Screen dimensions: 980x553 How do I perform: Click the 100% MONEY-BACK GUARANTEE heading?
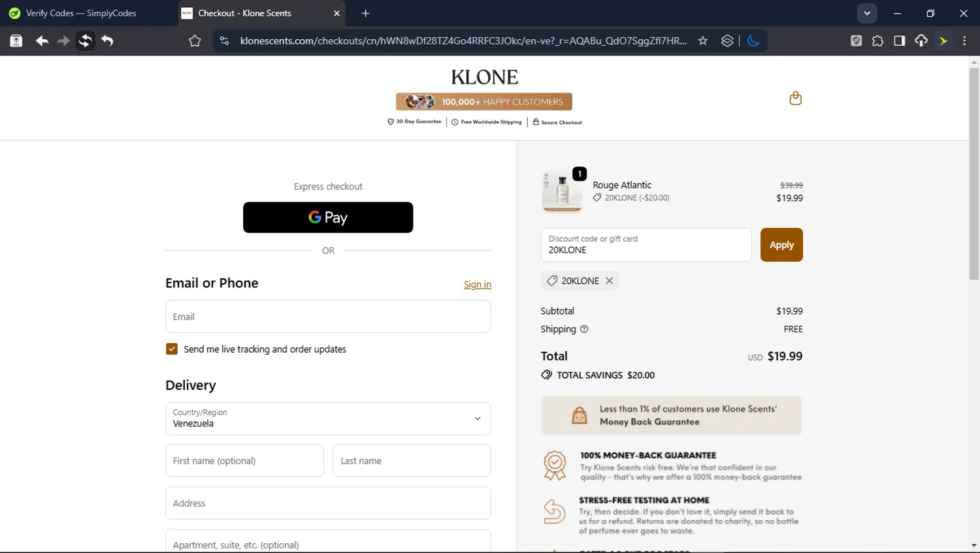pyautogui.click(x=648, y=455)
